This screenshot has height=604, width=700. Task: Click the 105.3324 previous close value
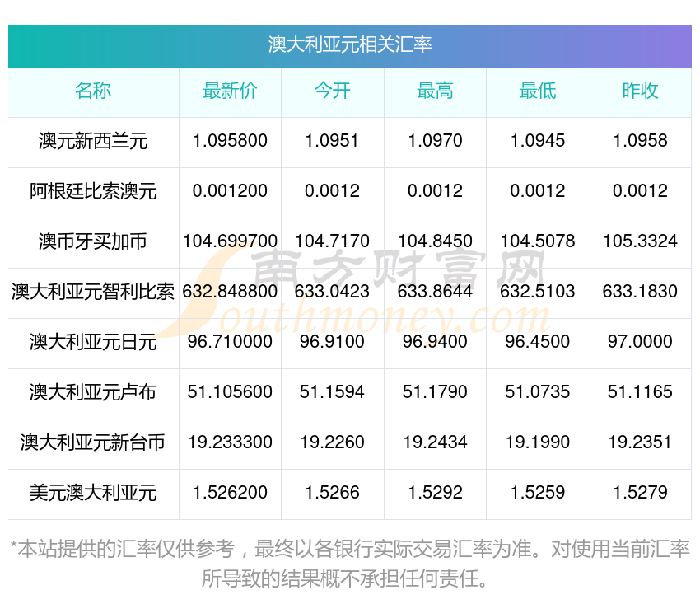coord(640,241)
